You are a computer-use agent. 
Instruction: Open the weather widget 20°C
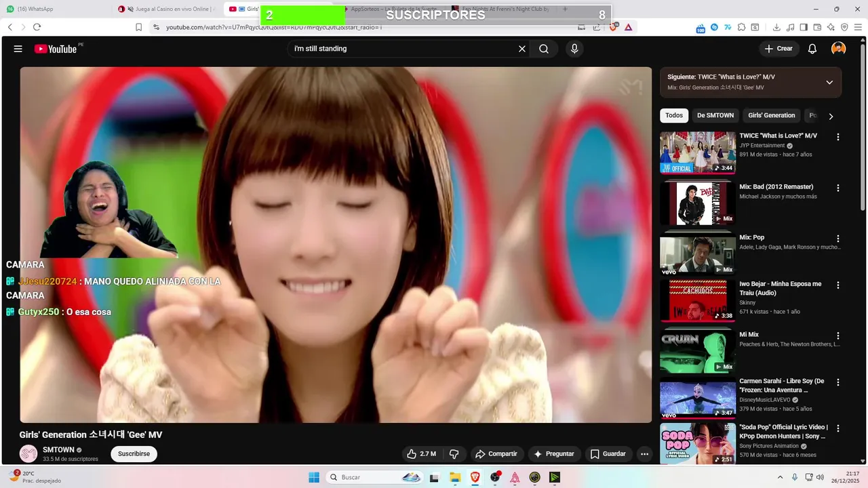pos(34,477)
